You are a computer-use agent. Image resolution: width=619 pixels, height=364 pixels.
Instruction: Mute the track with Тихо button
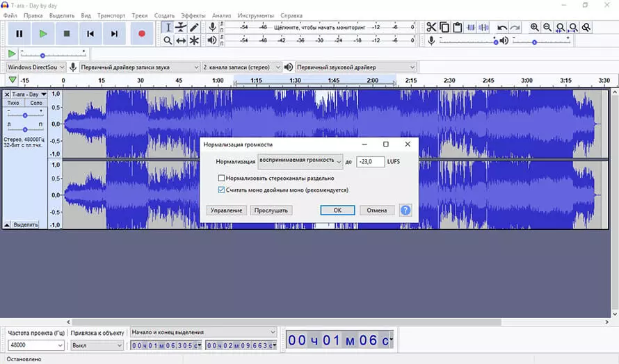click(x=13, y=103)
